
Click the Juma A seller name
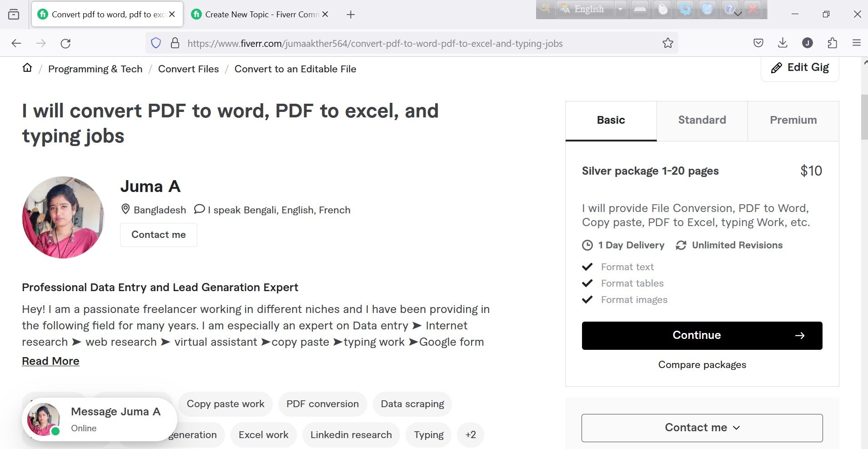[x=151, y=186]
